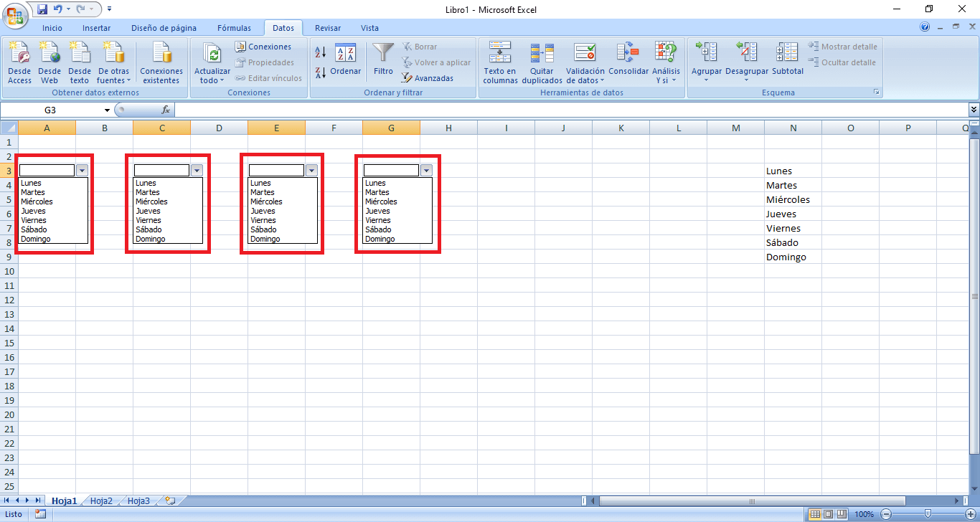980x522 pixels.
Task: Go to next sheet navigation arrow
Action: coord(27,500)
